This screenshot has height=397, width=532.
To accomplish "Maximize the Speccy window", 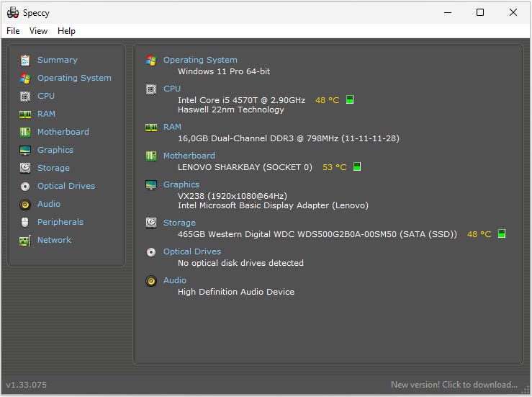I will tap(479, 12).
